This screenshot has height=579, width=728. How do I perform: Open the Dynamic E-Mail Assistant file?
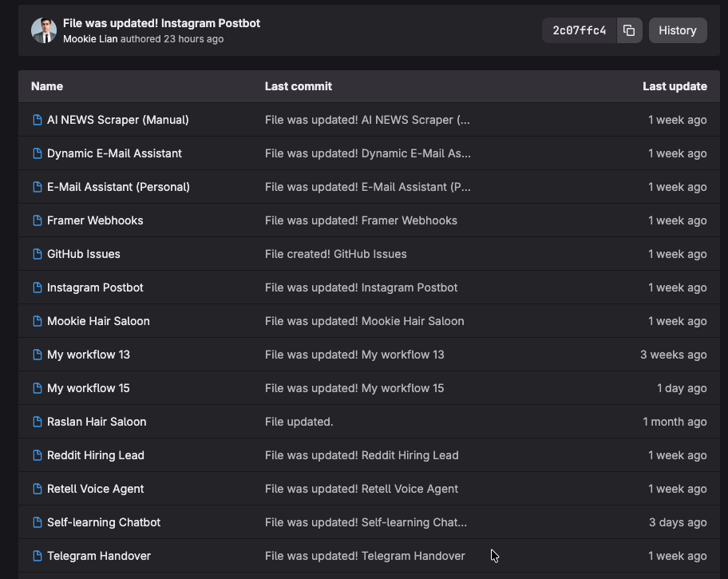click(114, 153)
